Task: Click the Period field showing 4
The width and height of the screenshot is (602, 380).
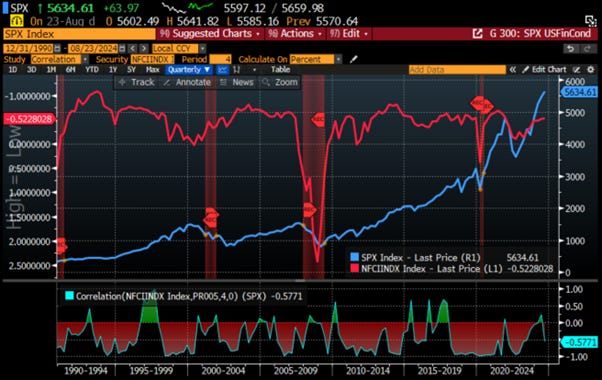Action: pos(220,59)
